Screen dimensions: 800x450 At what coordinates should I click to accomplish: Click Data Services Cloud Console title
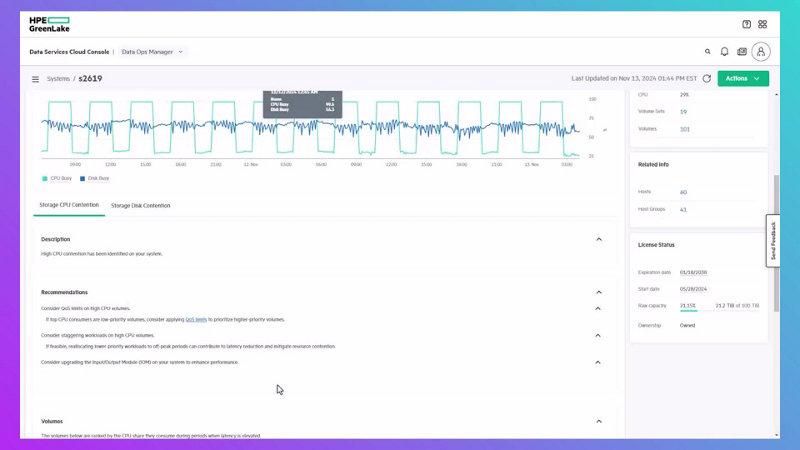(69, 52)
